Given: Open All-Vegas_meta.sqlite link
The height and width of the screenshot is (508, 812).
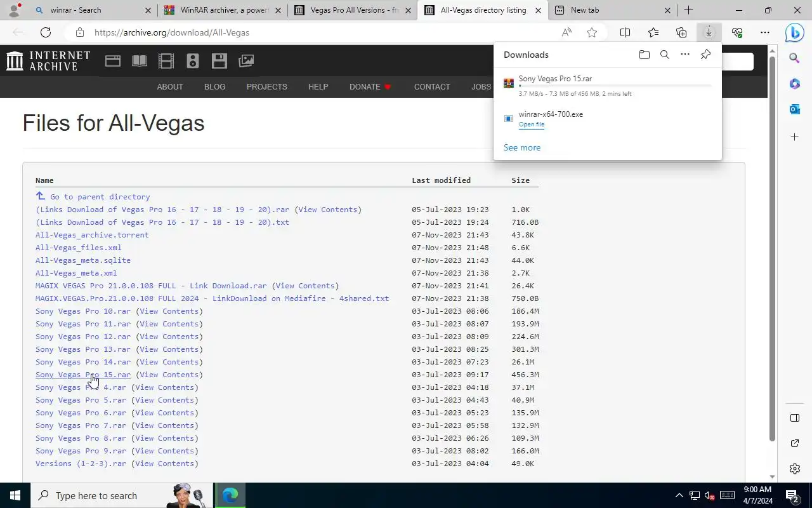Looking at the screenshot, I should click(83, 260).
